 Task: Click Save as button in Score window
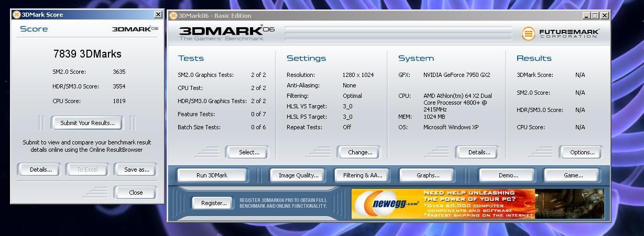coord(136,170)
